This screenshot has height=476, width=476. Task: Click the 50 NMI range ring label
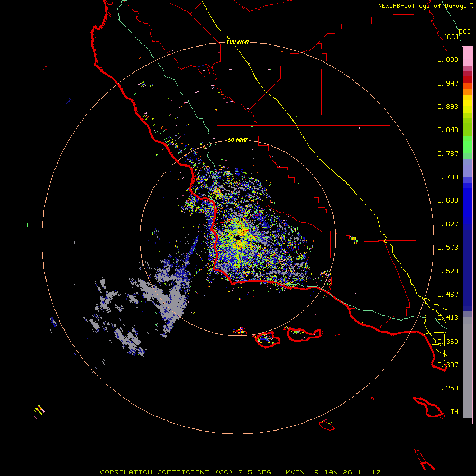pyautogui.click(x=237, y=140)
